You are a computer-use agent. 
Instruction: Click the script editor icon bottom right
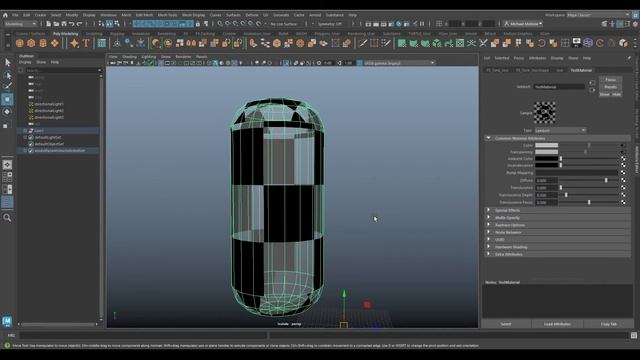(633, 335)
